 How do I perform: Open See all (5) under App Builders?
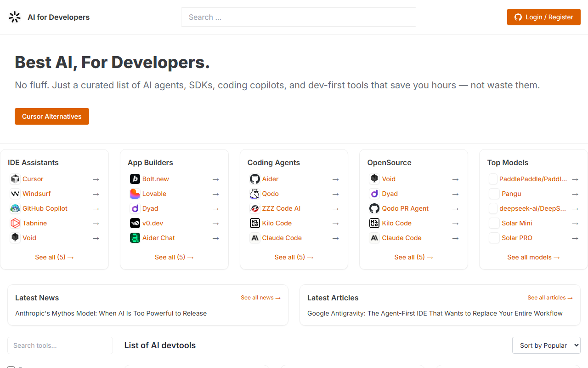(174, 257)
